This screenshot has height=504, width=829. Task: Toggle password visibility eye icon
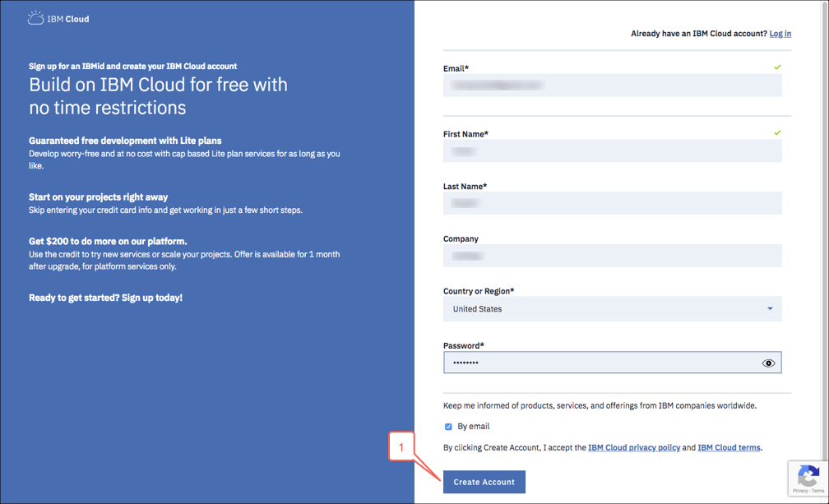tap(768, 363)
